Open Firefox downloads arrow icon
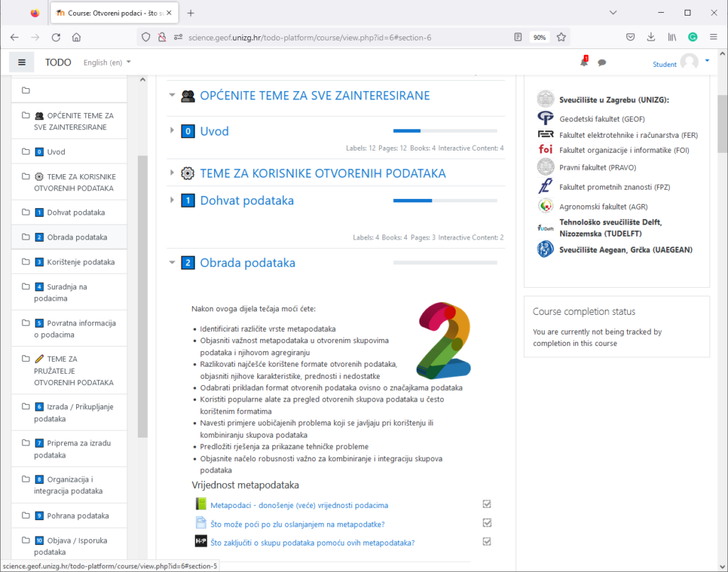Image resolution: width=728 pixels, height=572 pixels. click(x=651, y=37)
